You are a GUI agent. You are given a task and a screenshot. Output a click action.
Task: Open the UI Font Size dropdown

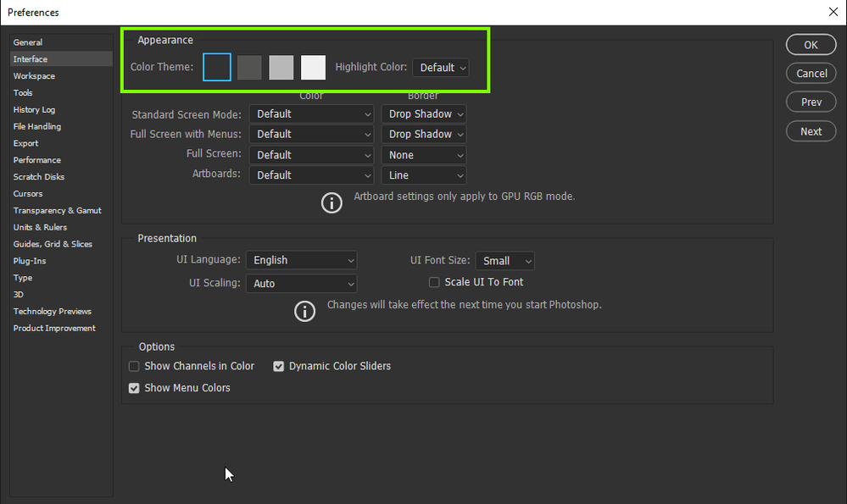504,260
